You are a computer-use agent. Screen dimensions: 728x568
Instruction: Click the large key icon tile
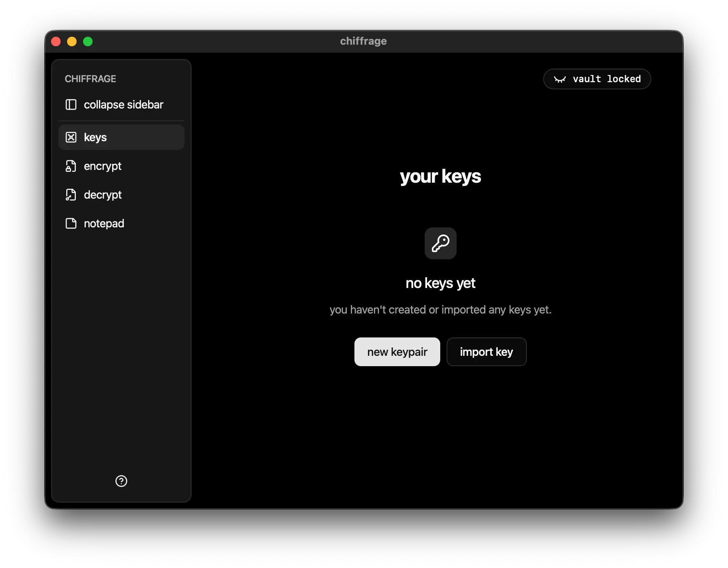click(x=441, y=243)
